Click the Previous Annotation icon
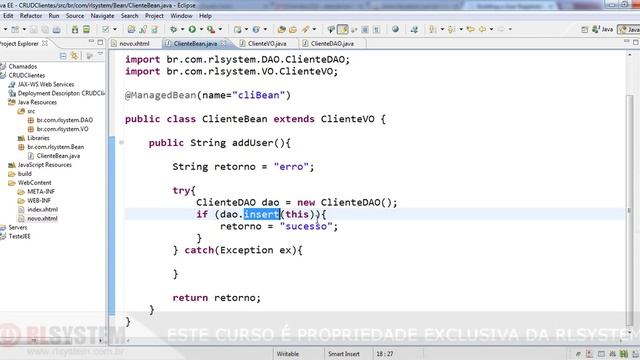This screenshot has height=360, width=640. coord(451,29)
